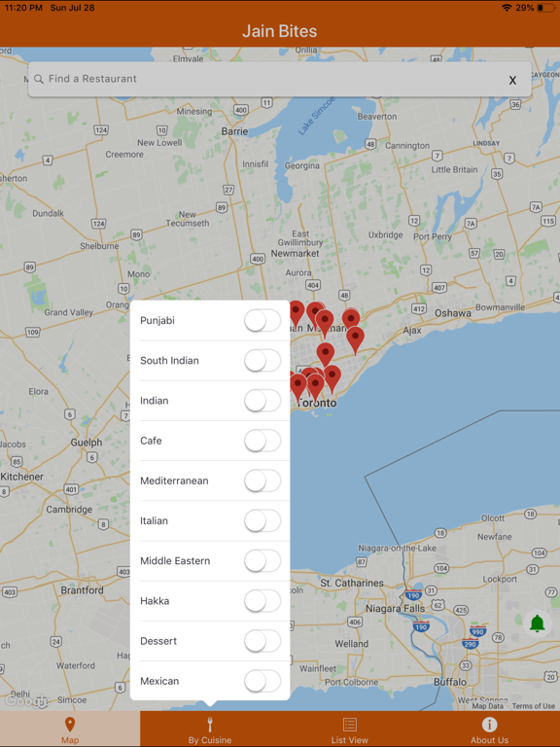Click the Niagara Falls label on map
560x747 pixels.
point(395,608)
